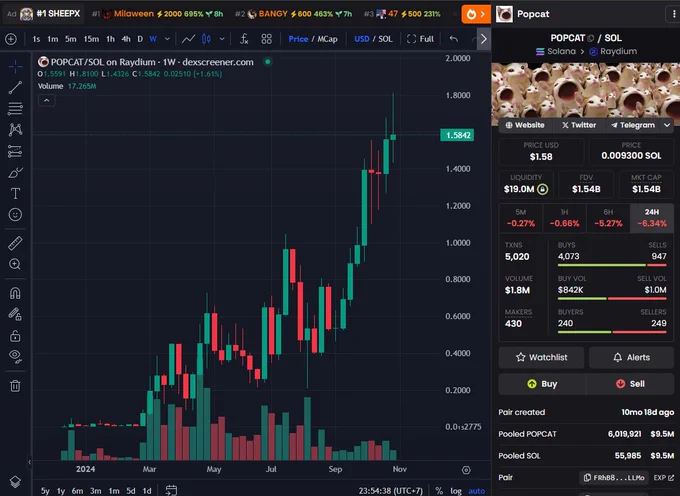The image size is (680, 496).
Task: Click the liquidity lock icon
Action: click(x=543, y=189)
